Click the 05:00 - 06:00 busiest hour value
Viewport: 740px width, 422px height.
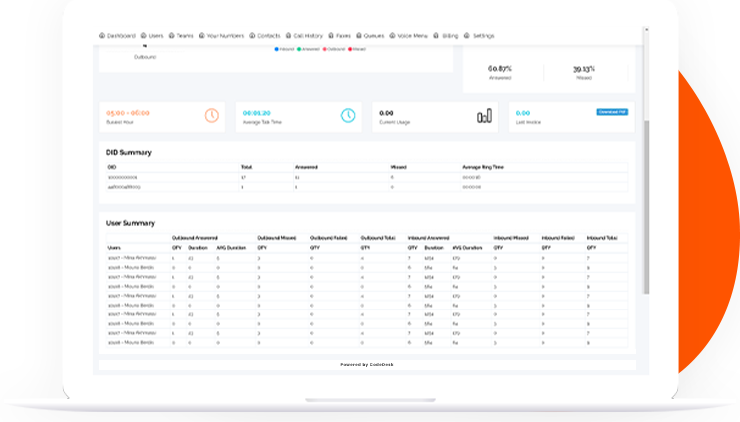click(x=128, y=113)
